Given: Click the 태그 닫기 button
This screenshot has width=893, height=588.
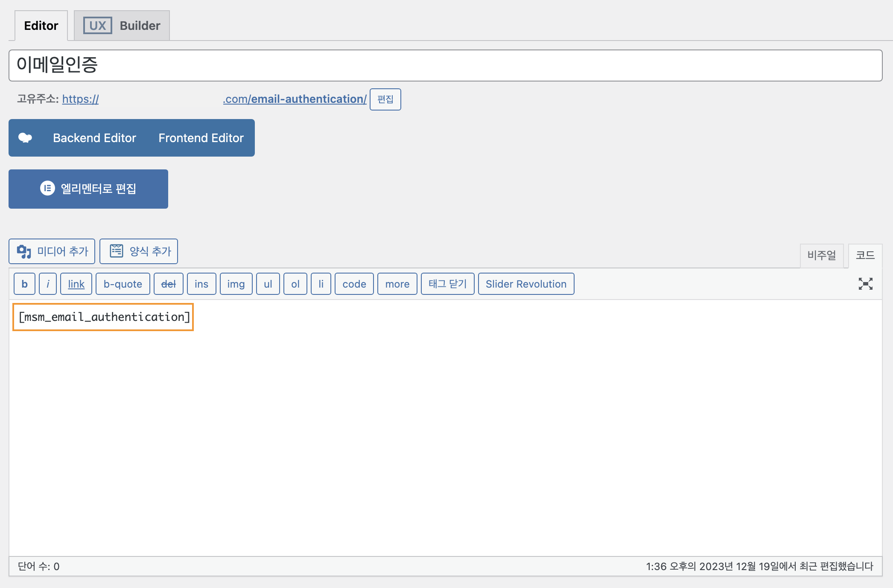Looking at the screenshot, I should 448,284.
